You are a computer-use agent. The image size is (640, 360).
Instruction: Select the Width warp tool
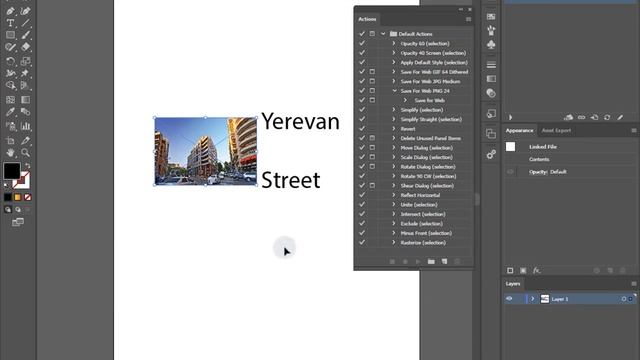(x=10, y=73)
